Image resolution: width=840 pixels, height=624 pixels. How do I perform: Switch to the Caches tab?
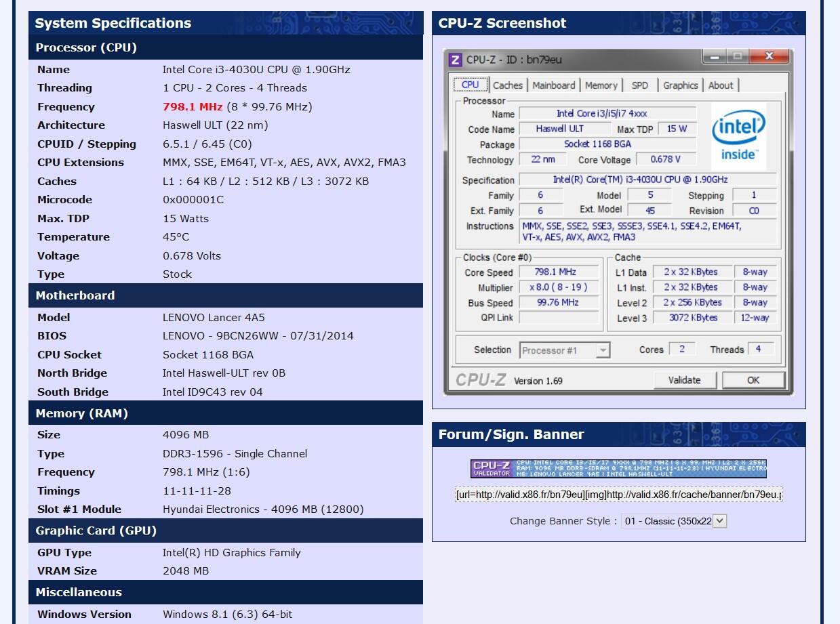pyautogui.click(x=508, y=85)
